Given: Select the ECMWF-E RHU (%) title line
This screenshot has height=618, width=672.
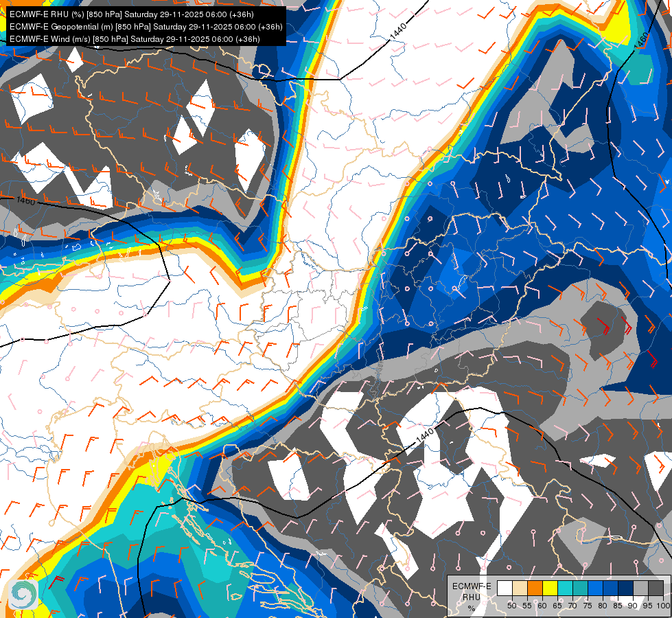Looking at the screenshot, I should pos(132,14).
